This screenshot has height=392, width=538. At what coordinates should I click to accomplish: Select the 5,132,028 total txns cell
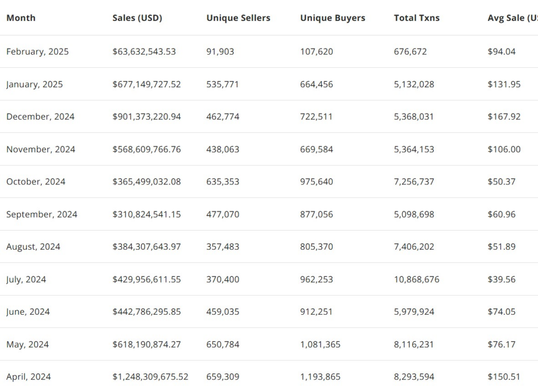click(414, 84)
